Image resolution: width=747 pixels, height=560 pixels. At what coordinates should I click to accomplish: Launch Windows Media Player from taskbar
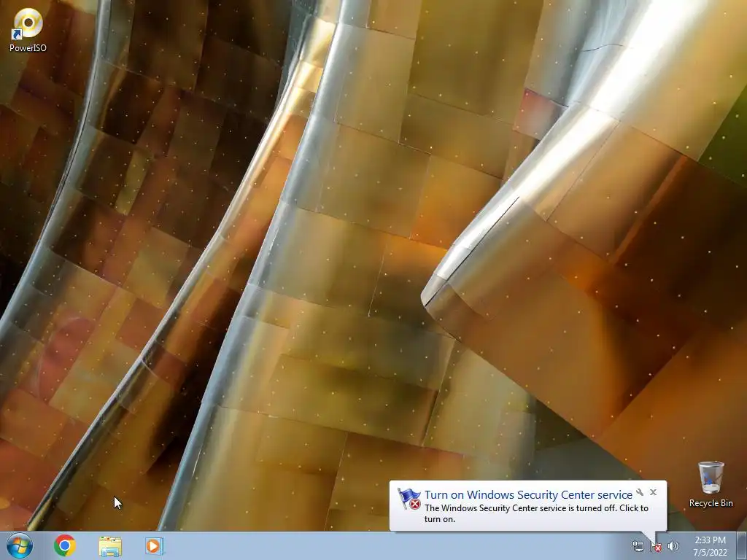point(155,545)
